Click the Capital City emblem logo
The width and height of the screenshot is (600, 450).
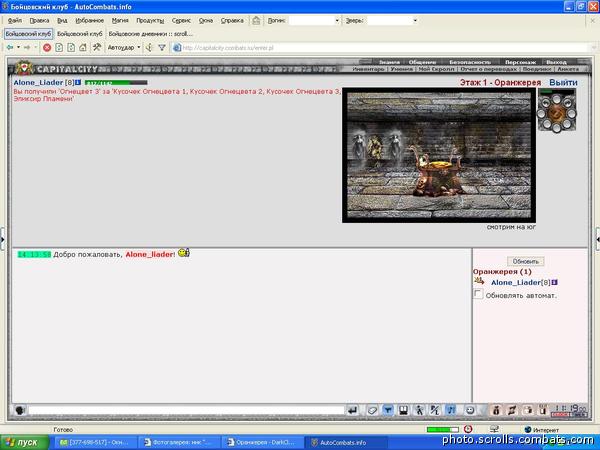[24, 68]
